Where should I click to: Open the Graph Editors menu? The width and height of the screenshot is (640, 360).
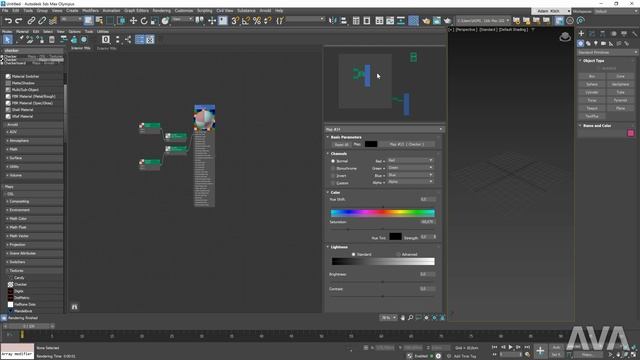tap(136, 11)
